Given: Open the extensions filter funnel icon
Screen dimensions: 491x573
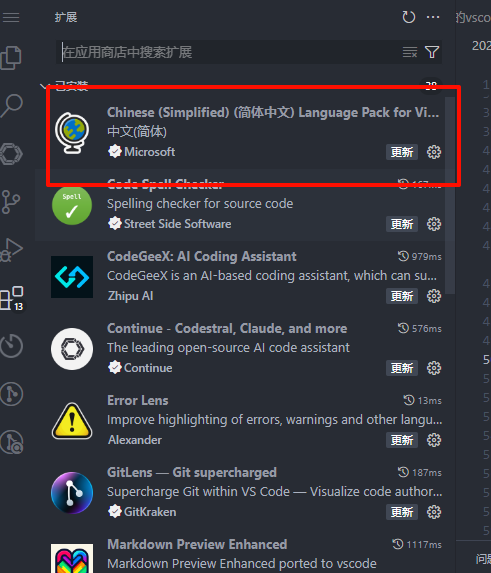Looking at the screenshot, I should coord(432,52).
